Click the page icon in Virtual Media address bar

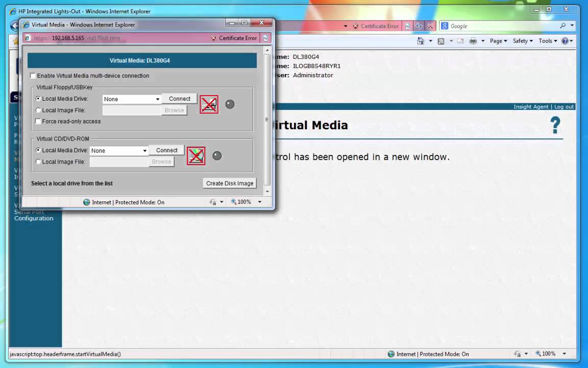tap(28, 38)
